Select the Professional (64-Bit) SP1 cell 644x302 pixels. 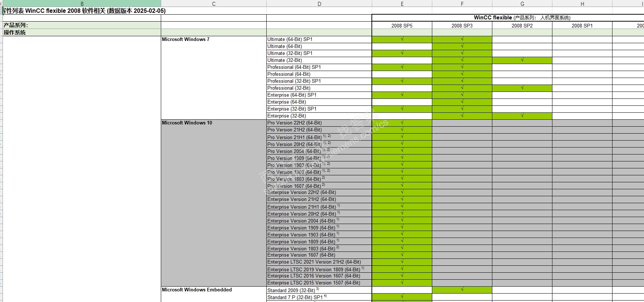319,67
